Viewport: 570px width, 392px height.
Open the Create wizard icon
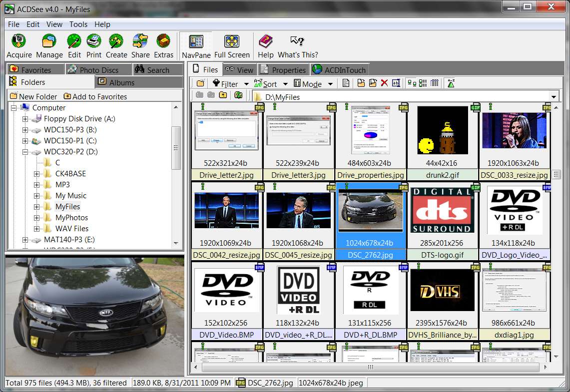[x=116, y=41]
